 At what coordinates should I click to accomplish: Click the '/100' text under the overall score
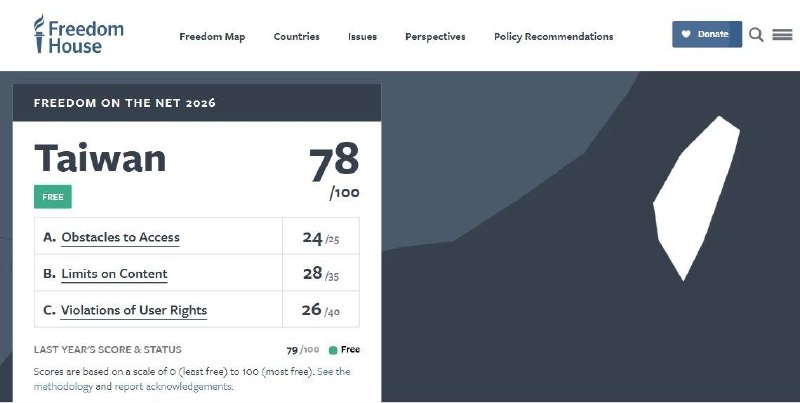click(344, 193)
